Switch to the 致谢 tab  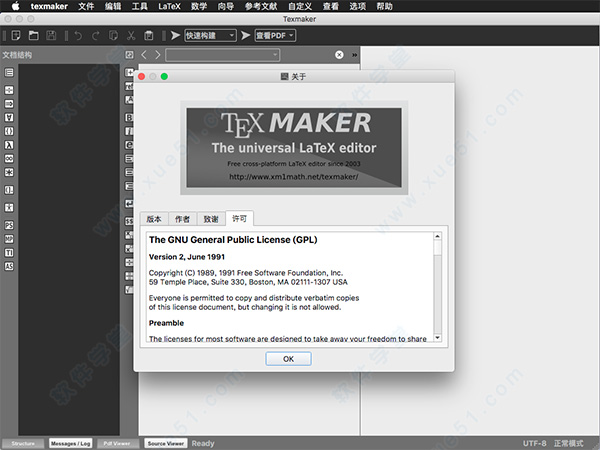coord(211,219)
